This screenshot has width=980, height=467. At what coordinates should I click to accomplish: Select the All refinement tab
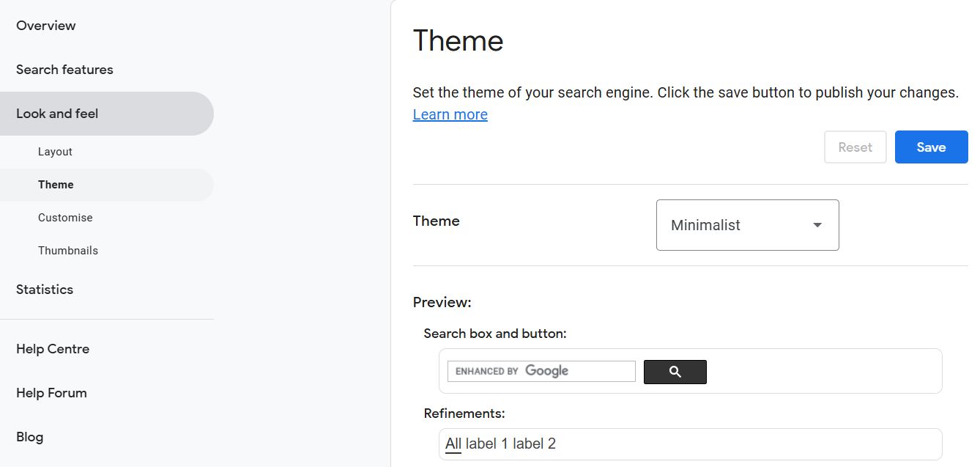(x=453, y=444)
